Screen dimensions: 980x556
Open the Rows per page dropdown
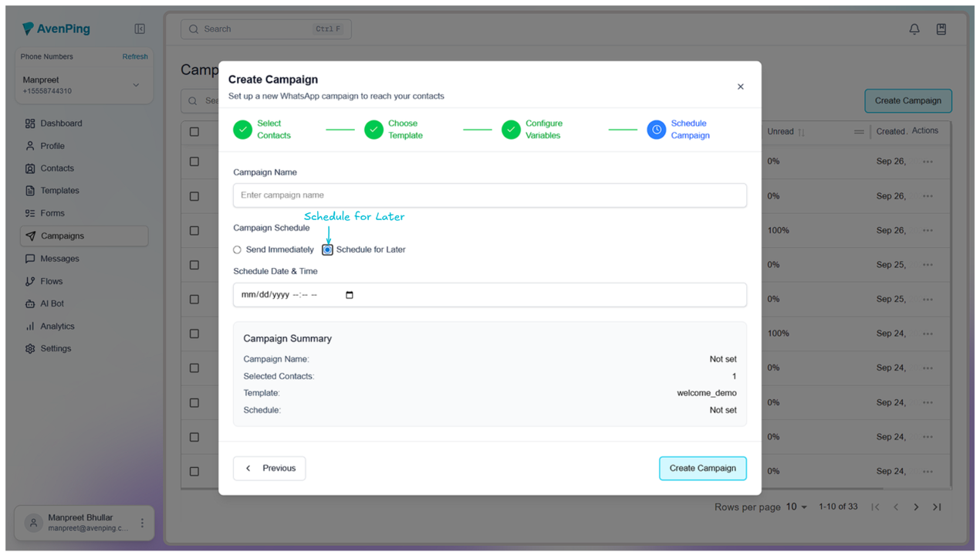tap(796, 507)
